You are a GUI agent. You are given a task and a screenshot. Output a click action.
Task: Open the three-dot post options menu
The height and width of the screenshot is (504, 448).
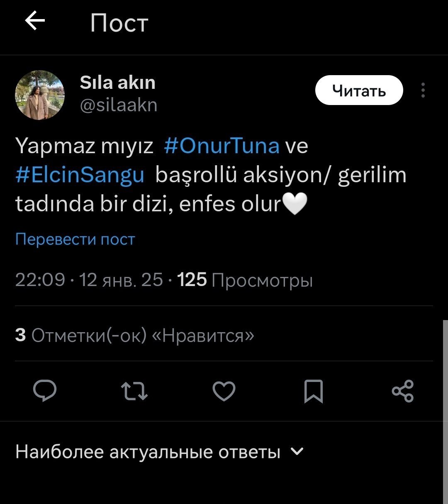[x=423, y=90]
